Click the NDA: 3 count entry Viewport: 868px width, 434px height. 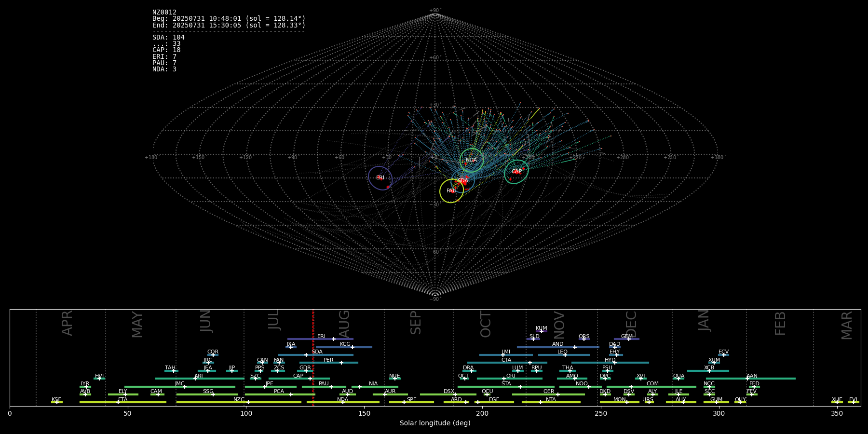pyautogui.click(x=164, y=69)
